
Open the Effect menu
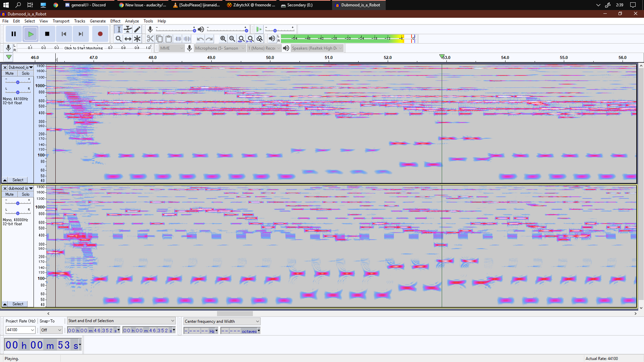[115, 21]
